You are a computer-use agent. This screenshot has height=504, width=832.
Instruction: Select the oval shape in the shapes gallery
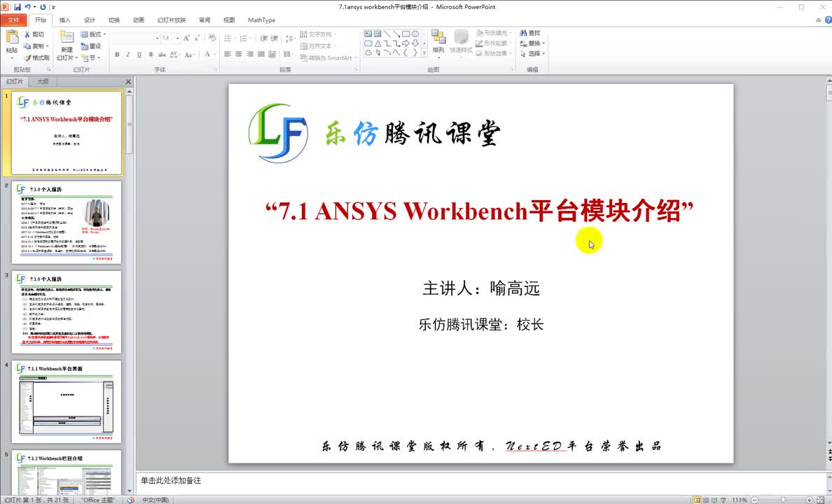pos(415,34)
